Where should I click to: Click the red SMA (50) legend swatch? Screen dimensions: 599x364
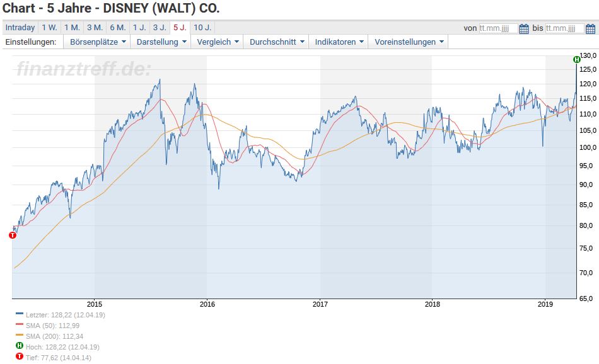pos(20,324)
